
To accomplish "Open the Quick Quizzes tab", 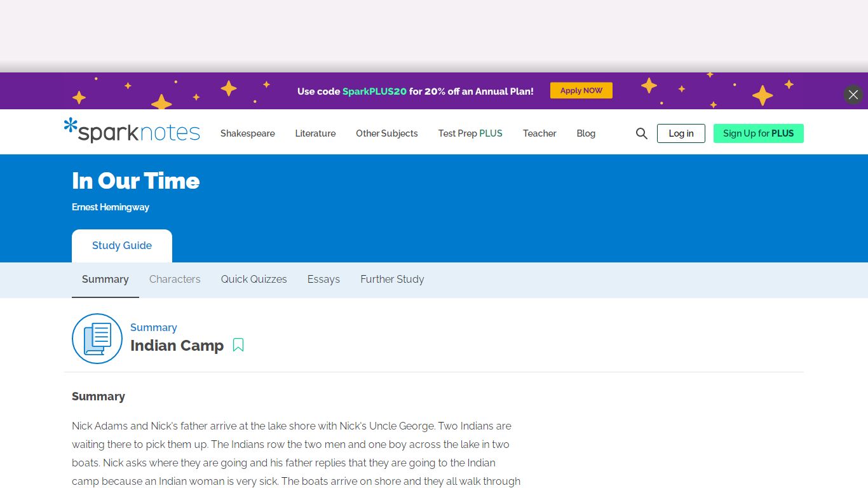I will (254, 280).
